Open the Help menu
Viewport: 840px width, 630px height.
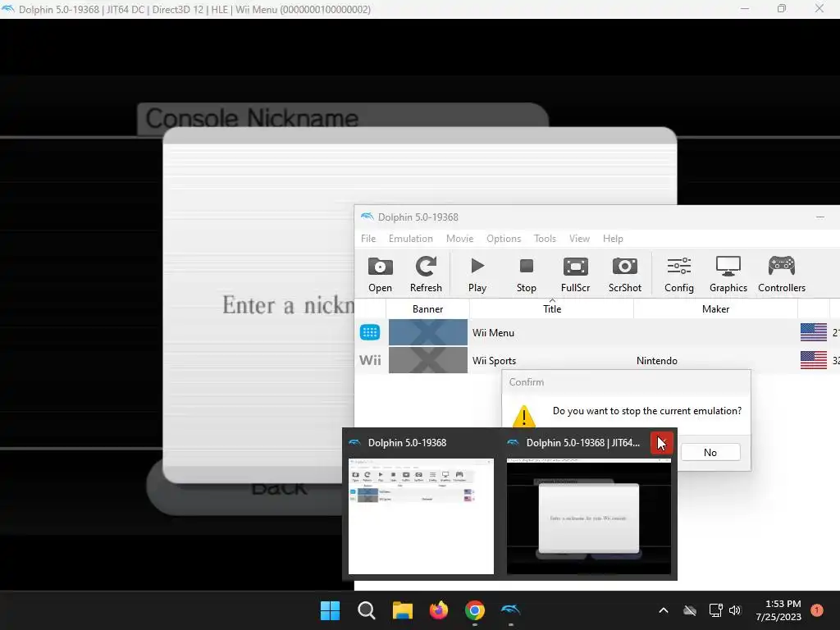click(613, 239)
